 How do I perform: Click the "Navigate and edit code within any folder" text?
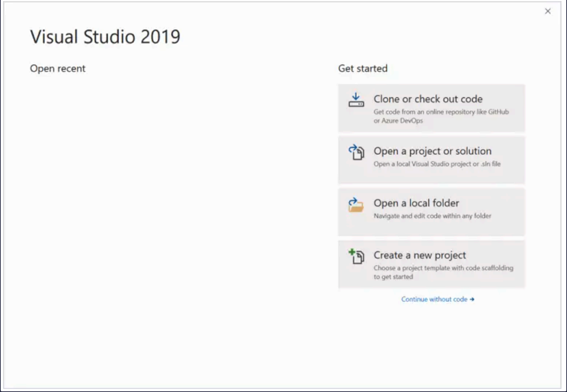pos(432,216)
